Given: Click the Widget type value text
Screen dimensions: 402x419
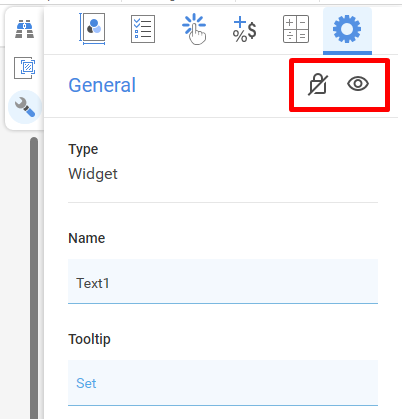Looking at the screenshot, I should (93, 174).
